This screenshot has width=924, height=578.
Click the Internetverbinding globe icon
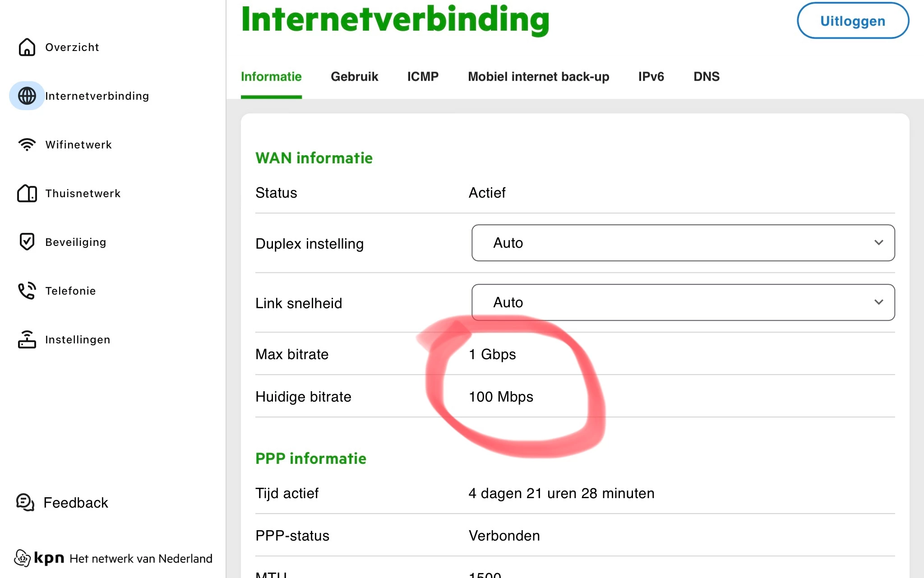(x=27, y=96)
